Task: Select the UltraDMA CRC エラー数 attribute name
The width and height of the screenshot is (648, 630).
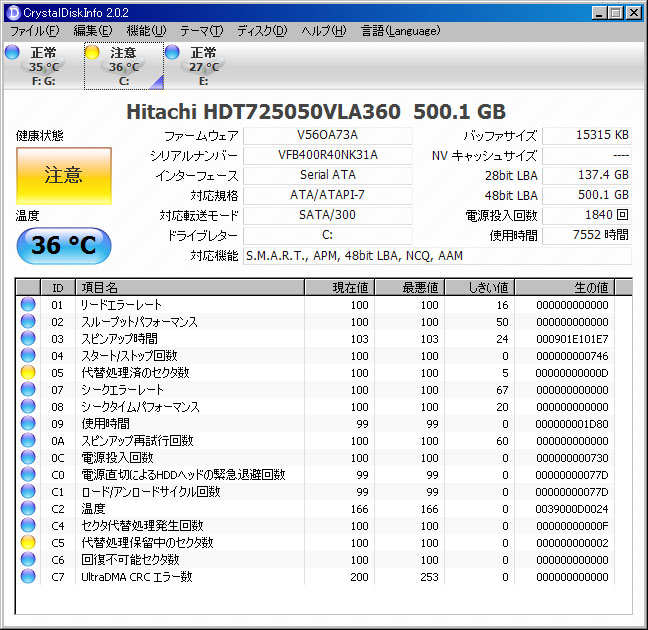Action: pos(137,577)
